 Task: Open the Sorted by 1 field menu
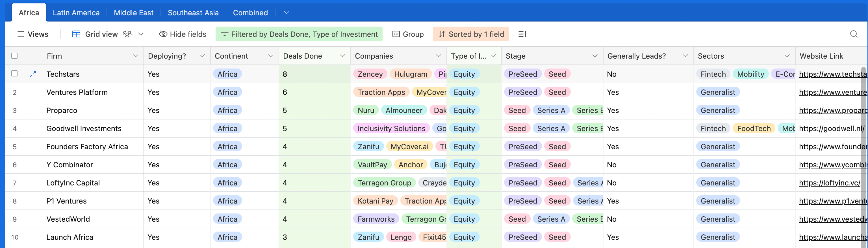coord(471,34)
